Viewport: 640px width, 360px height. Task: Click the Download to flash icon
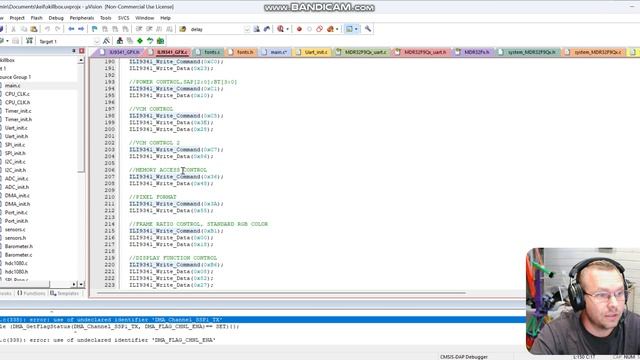point(29,41)
